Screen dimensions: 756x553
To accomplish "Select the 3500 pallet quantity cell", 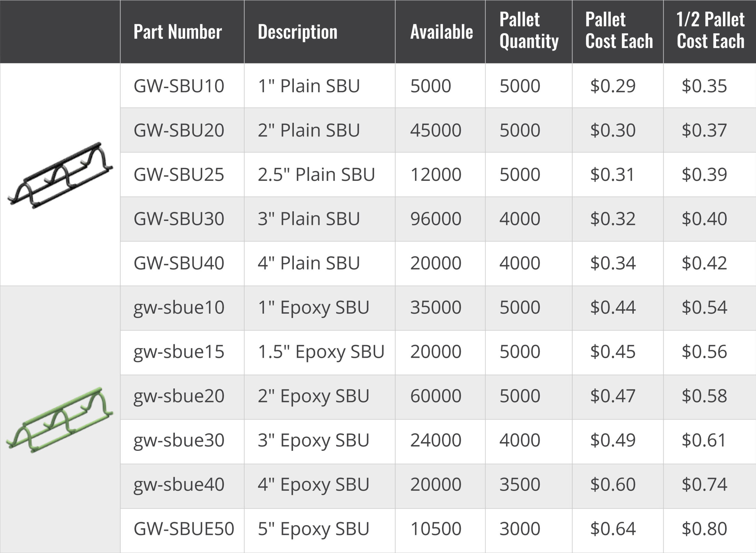I will (520, 484).
